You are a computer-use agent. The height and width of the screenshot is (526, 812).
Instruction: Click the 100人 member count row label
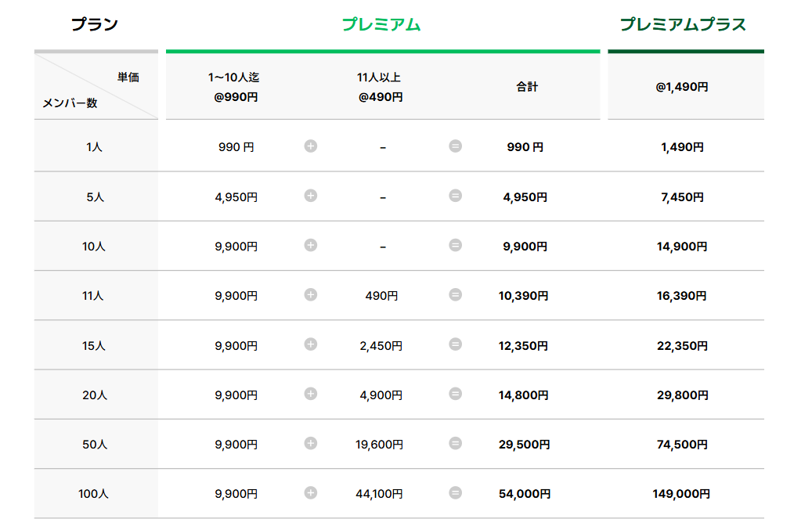(x=94, y=494)
